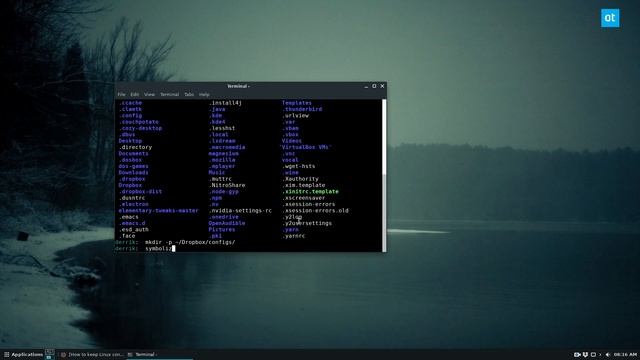Click the '.install4j' entry
The image size is (640, 360).
[x=225, y=103]
